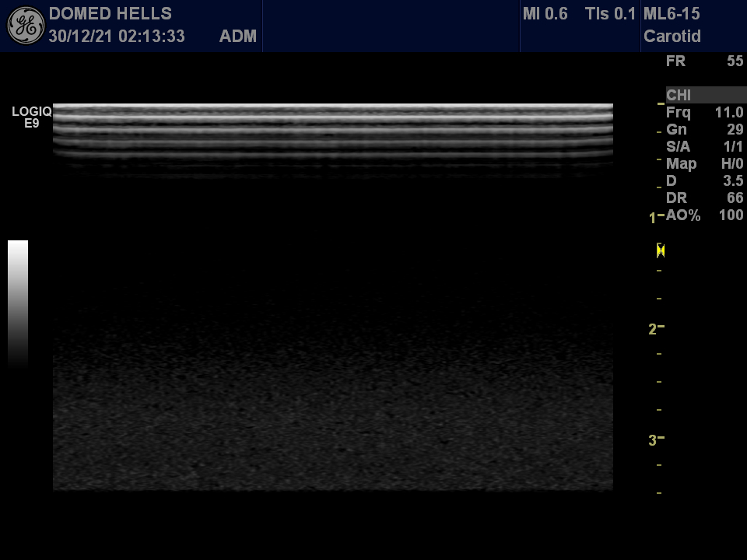
Task: Select the ML6-15 probe label
Action: point(672,14)
